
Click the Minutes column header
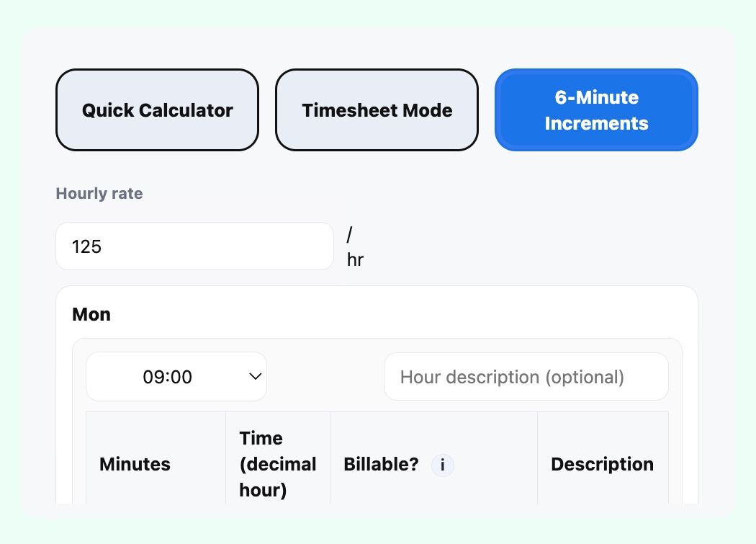135,465
